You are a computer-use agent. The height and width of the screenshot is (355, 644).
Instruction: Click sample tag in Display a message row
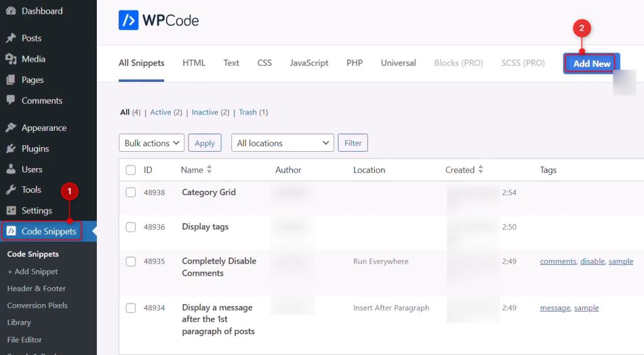[586, 308]
